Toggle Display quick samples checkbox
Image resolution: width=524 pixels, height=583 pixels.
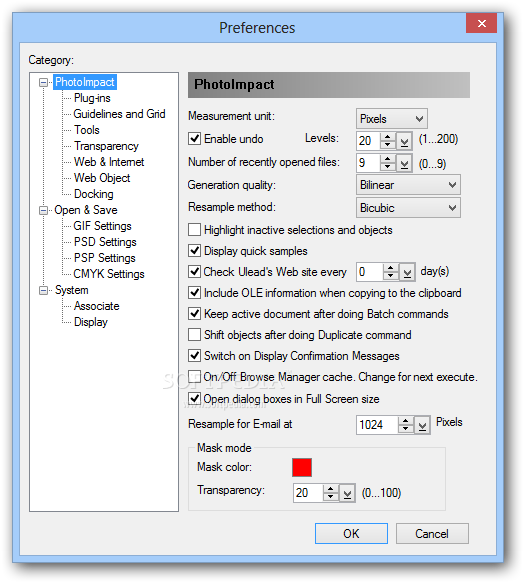coord(195,251)
